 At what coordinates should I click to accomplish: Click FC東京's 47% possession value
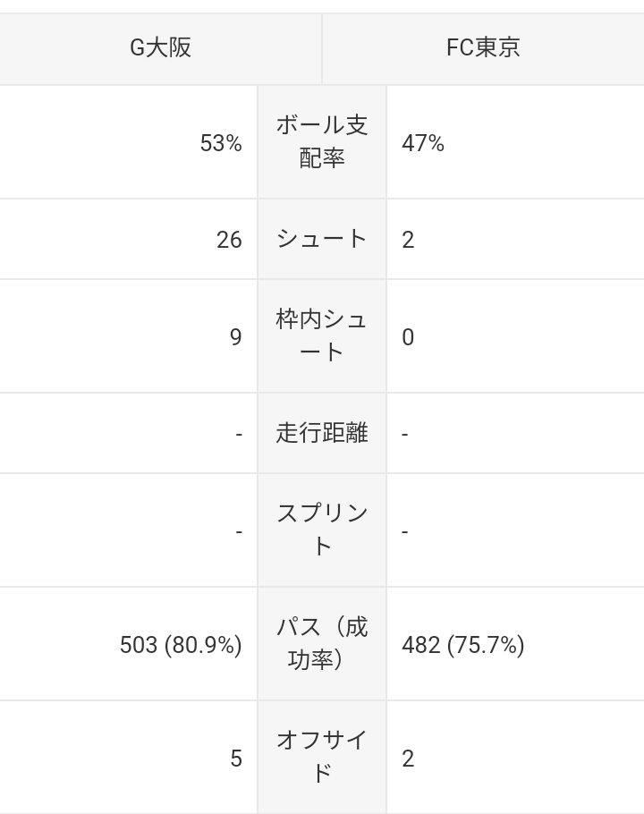(x=423, y=143)
